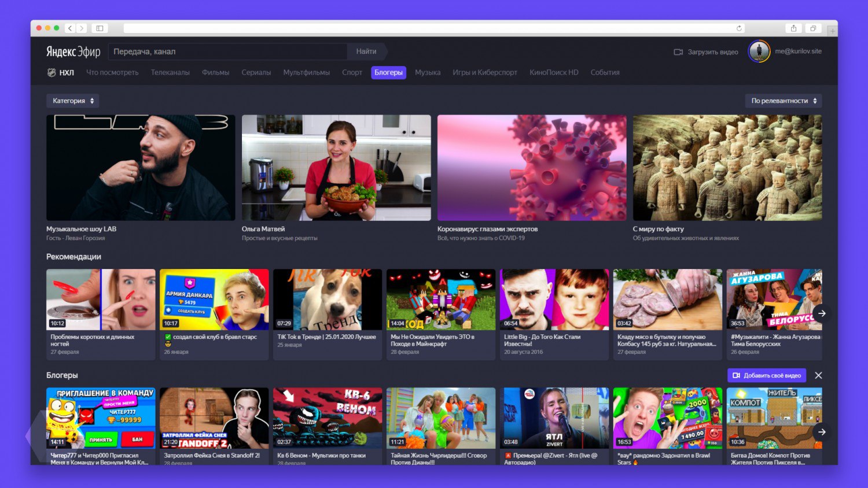Toggle the browser sidebar icon
Screen dimensions: 868x488
pyautogui.click(x=100, y=28)
